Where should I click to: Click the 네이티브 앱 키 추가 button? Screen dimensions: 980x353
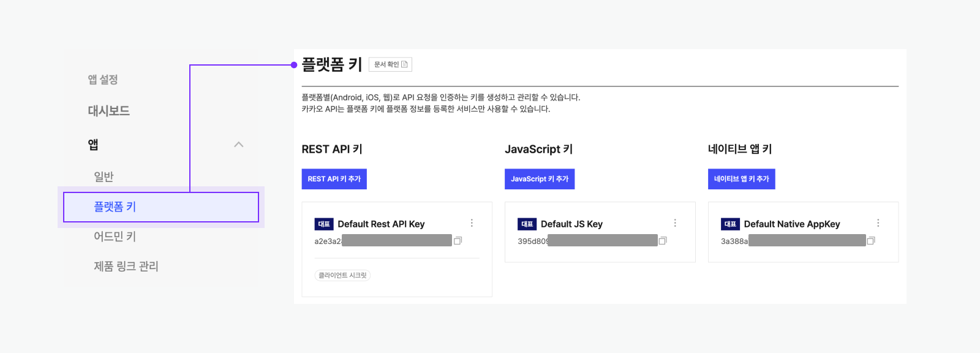click(x=742, y=179)
